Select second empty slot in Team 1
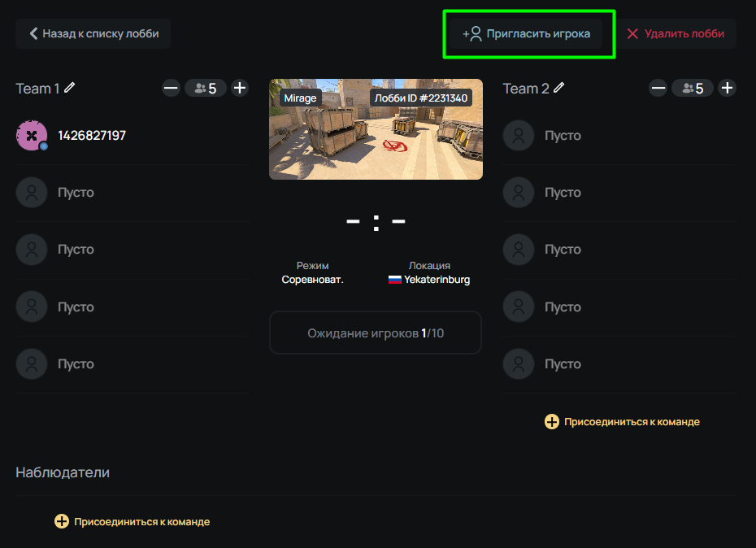This screenshot has height=548, width=756. tap(133, 250)
